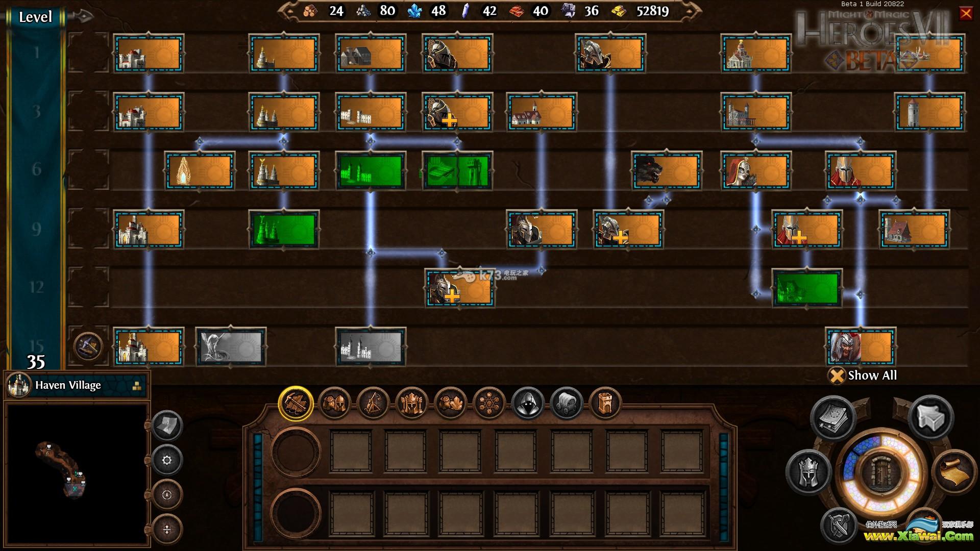Select the Build hammer tab icon
980x551 pixels.
pyautogui.click(x=296, y=404)
